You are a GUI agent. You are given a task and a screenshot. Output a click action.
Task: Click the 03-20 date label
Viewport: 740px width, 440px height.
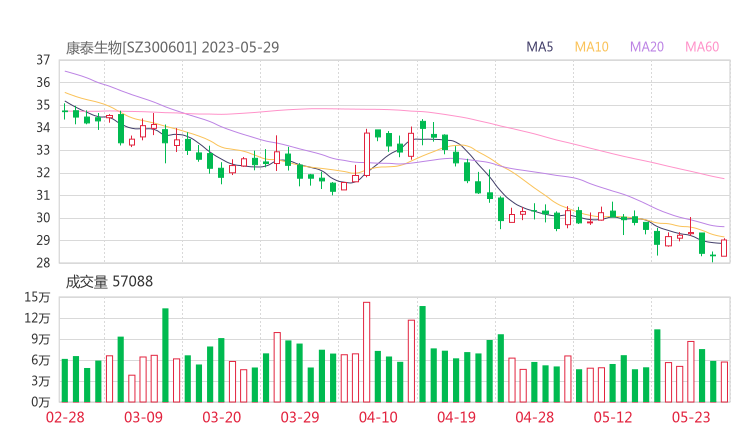222,417
